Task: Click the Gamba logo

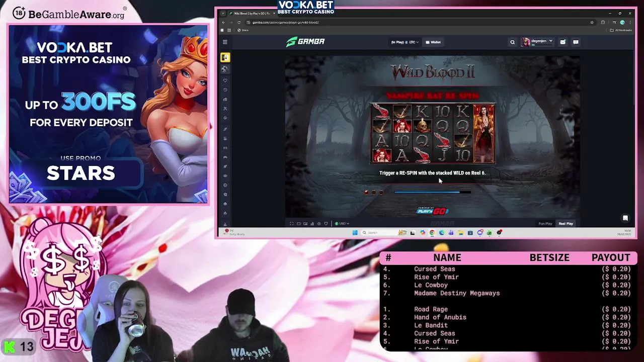Action: click(x=305, y=42)
